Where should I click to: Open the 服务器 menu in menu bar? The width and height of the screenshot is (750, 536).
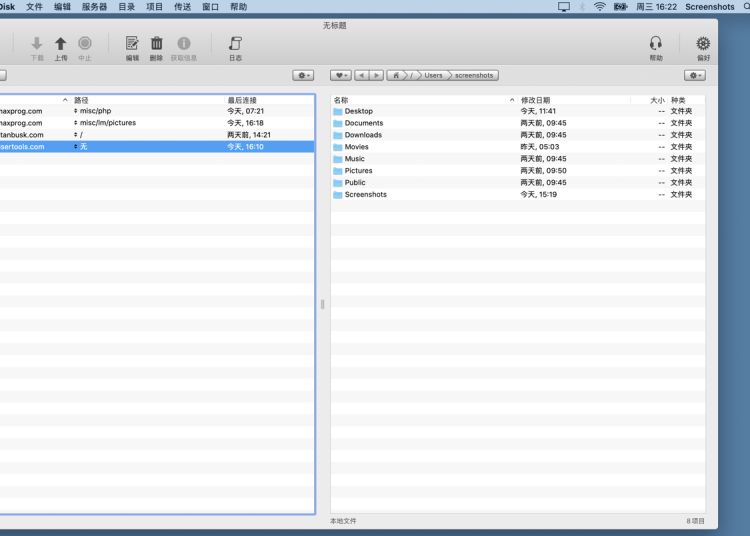coord(94,7)
